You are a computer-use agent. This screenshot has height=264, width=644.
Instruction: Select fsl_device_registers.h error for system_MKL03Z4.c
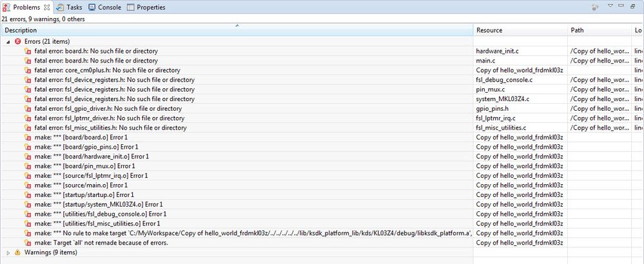tap(115, 99)
